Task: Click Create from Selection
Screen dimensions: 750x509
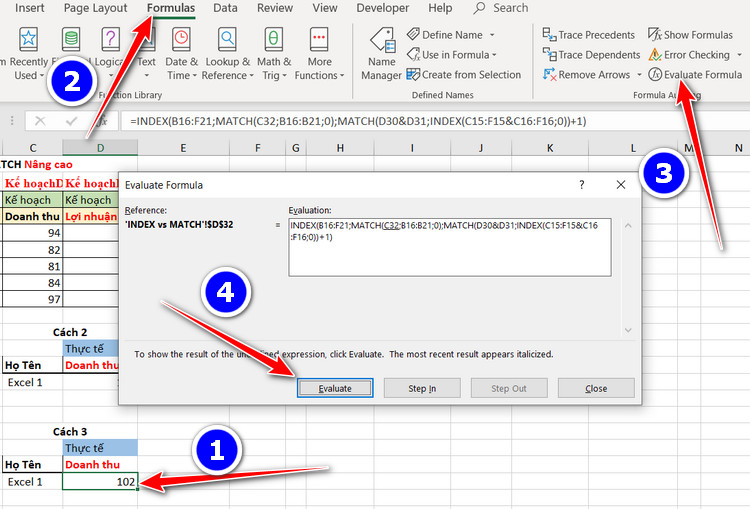Action: coord(463,75)
